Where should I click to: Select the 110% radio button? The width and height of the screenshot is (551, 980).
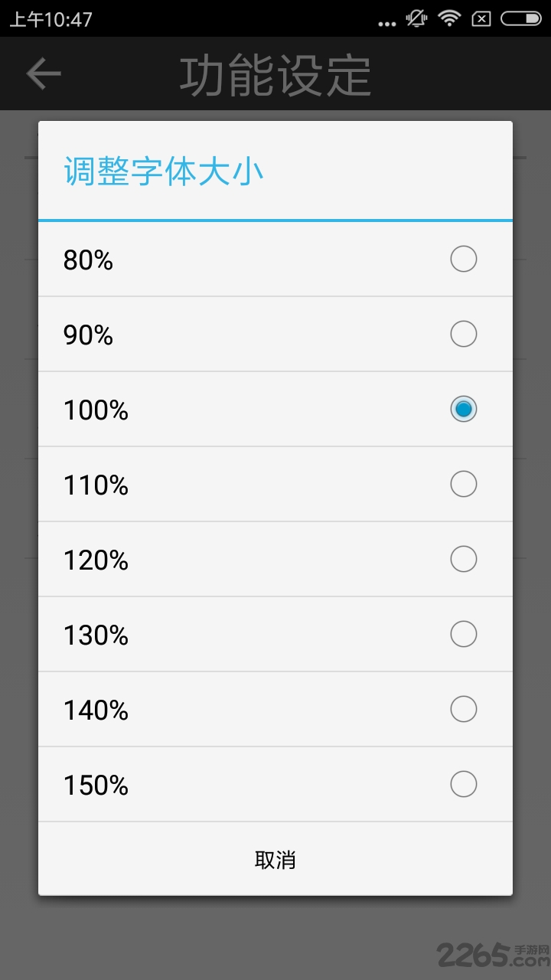click(x=463, y=485)
